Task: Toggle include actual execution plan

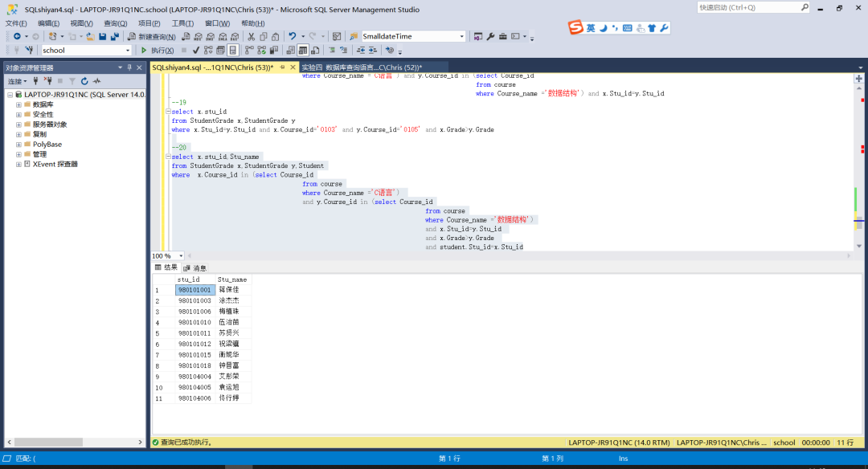Action: tap(249, 51)
